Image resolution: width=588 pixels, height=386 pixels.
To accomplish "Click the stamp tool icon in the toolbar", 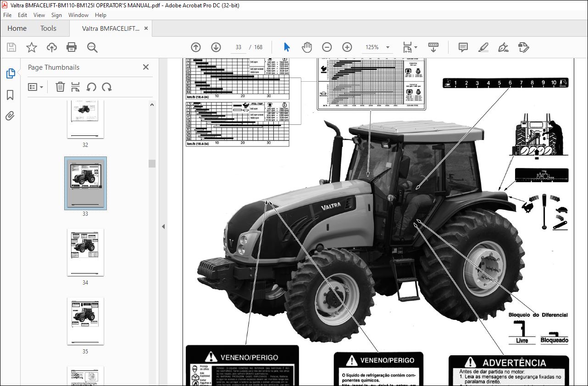I will pyautogui.click(x=523, y=47).
